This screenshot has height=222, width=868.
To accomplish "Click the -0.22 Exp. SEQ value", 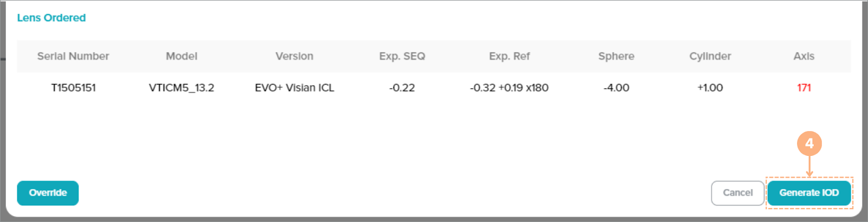I will 402,88.
